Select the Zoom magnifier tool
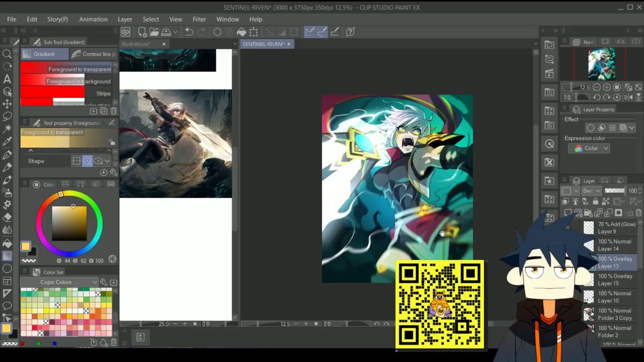The height and width of the screenshot is (362, 644). point(7,54)
